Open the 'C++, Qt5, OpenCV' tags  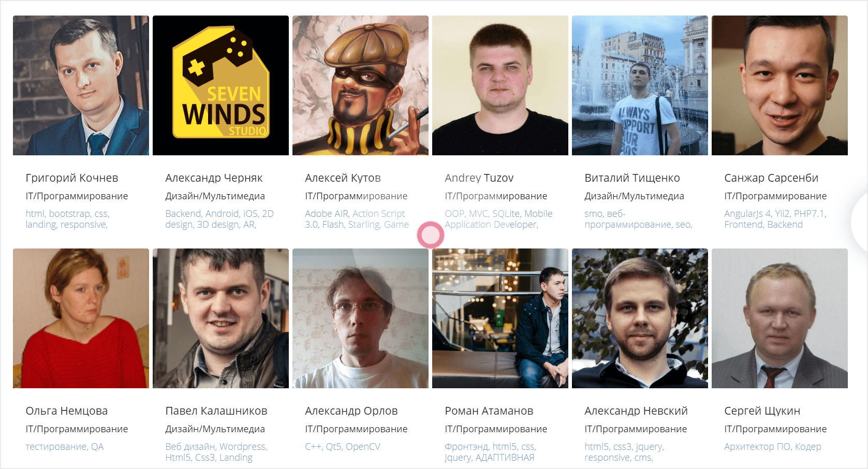[x=343, y=447]
